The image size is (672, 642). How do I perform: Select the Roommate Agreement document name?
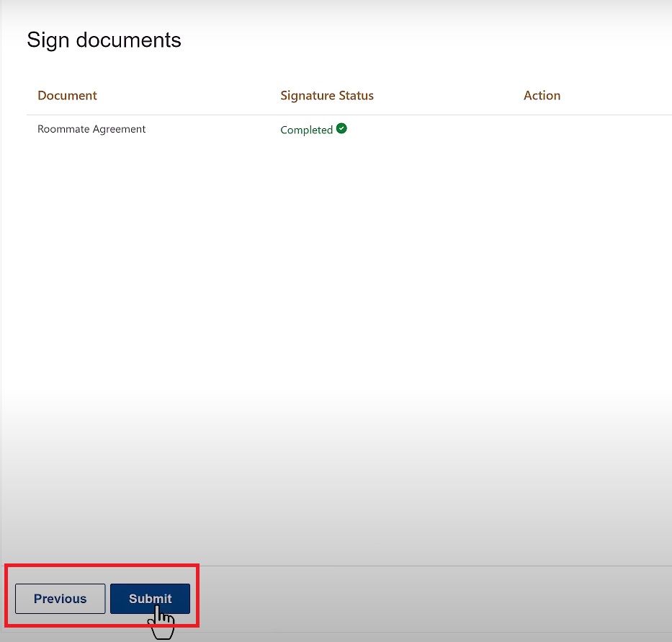[x=91, y=130]
